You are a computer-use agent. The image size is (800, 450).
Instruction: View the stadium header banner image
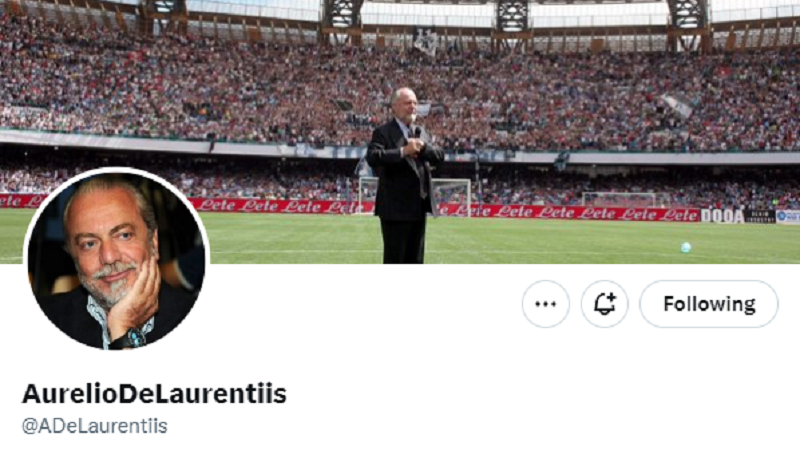pyautogui.click(x=400, y=132)
